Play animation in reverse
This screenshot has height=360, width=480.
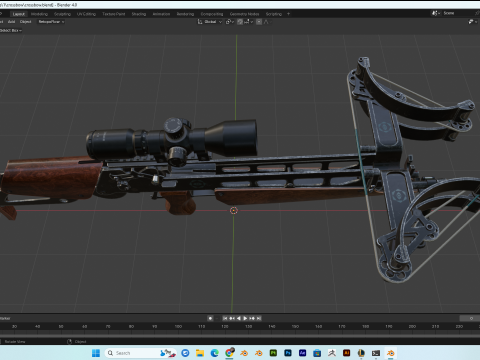tap(238, 318)
